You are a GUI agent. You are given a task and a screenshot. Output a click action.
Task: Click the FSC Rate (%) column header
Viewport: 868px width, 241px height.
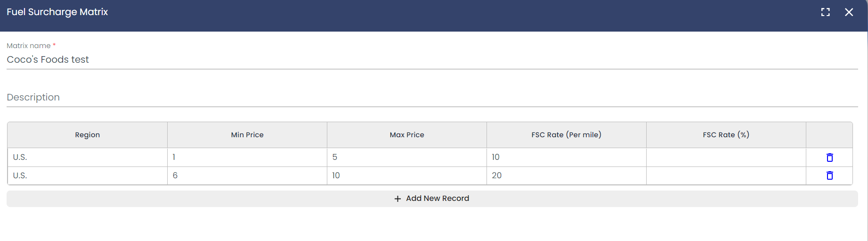coord(726,135)
